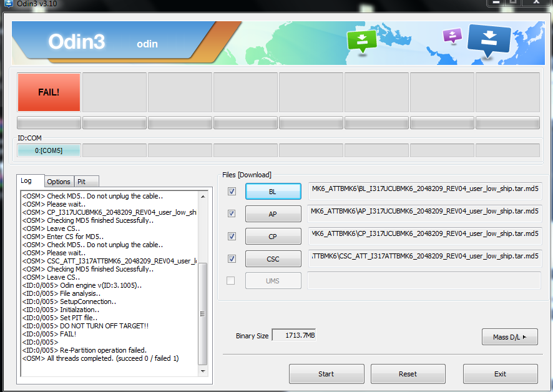Click the log scrollbar up arrow

point(203,196)
